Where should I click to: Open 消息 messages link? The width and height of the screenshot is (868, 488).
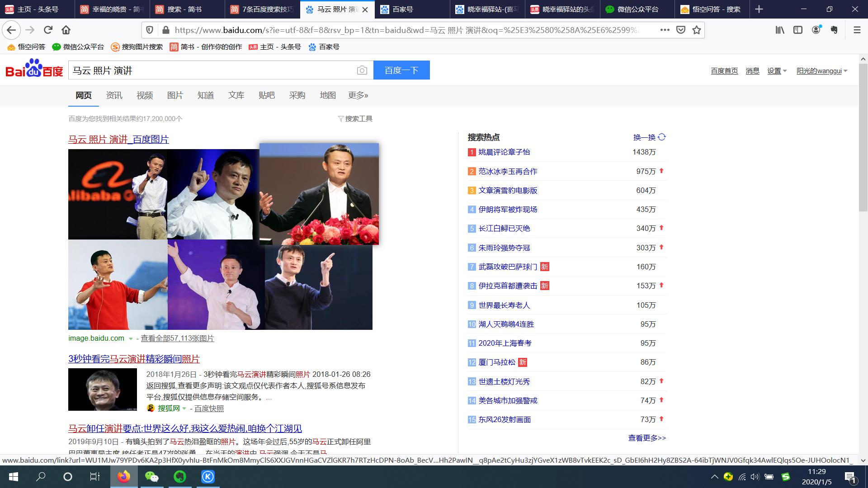point(752,71)
